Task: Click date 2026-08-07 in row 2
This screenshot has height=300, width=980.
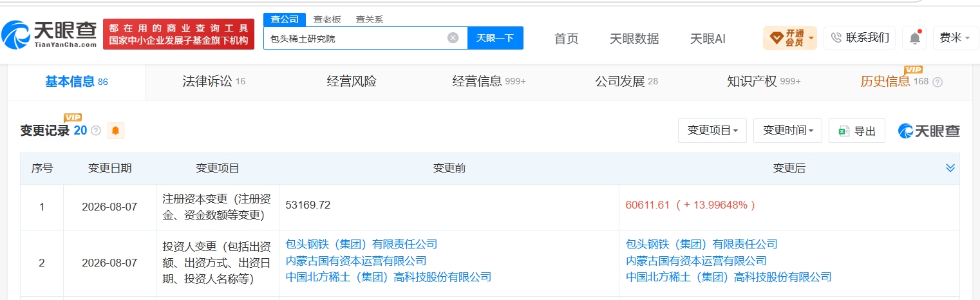Action: coord(109,263)
